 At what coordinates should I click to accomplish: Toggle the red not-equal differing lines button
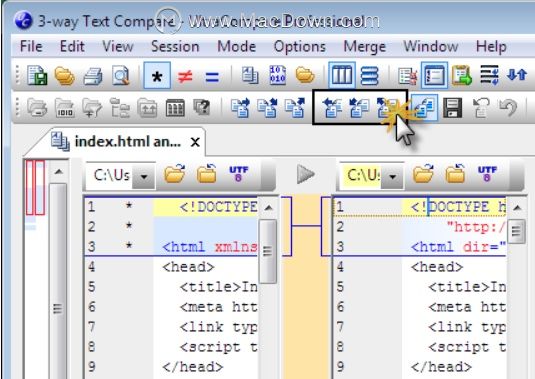tap(185, 76)
